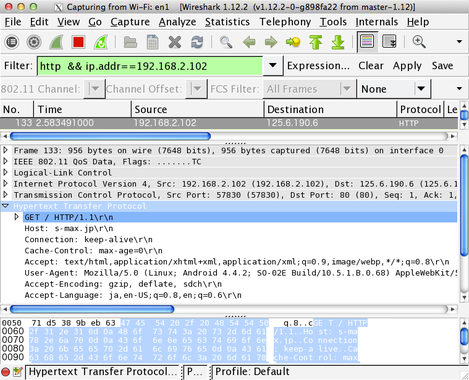Open the 802.11 Channel dropdown

(x=95, y=89)
